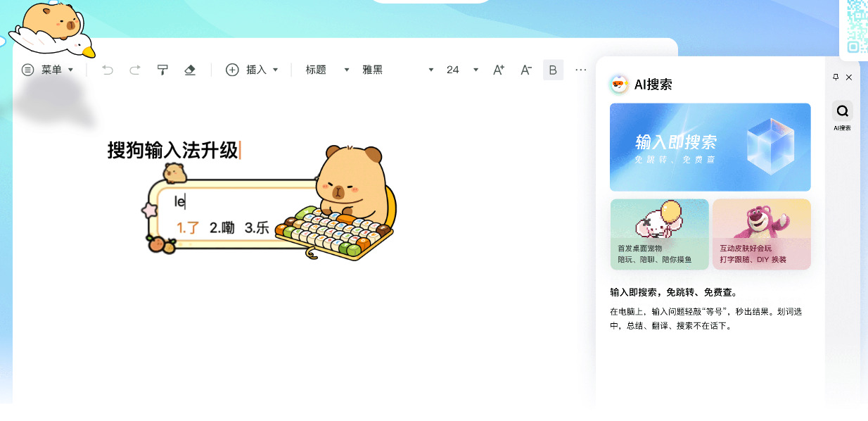Open the more options ellipsis
Viewport: 868px width, 421px height.
tap(581, 70)
